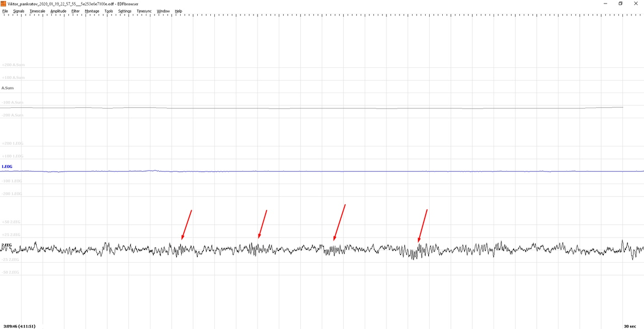This screenshot has height=329, width=644.
Task: Open the File menu
Action: click(5, 11)
